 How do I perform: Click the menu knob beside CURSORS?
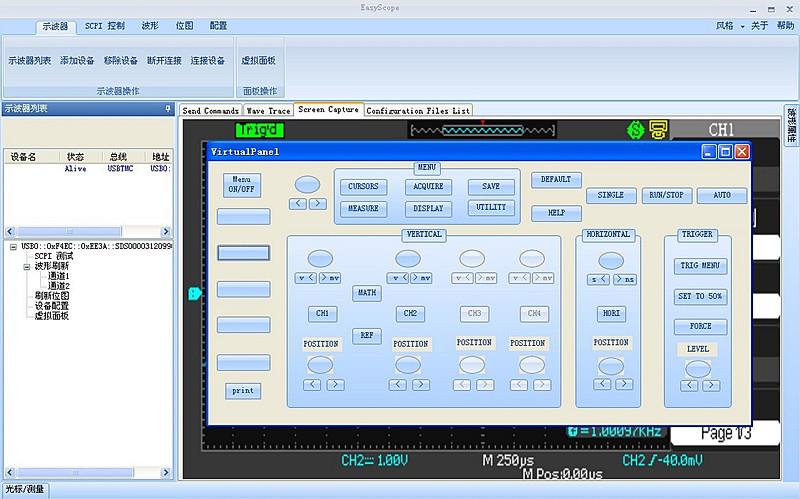(307, 185)
